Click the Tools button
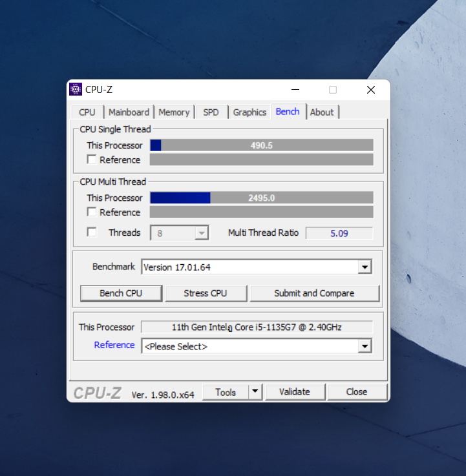This screenshot has height=476, width=466. (x=226, y=392)
